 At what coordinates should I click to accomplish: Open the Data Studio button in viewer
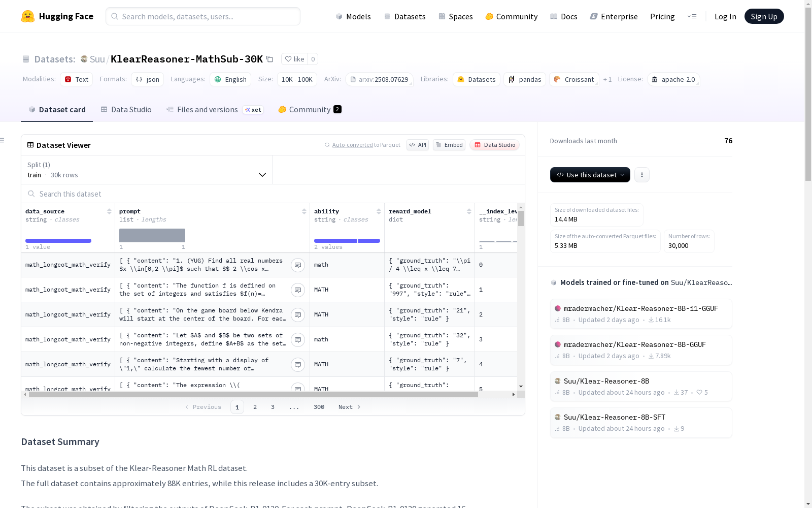[495, 145]
